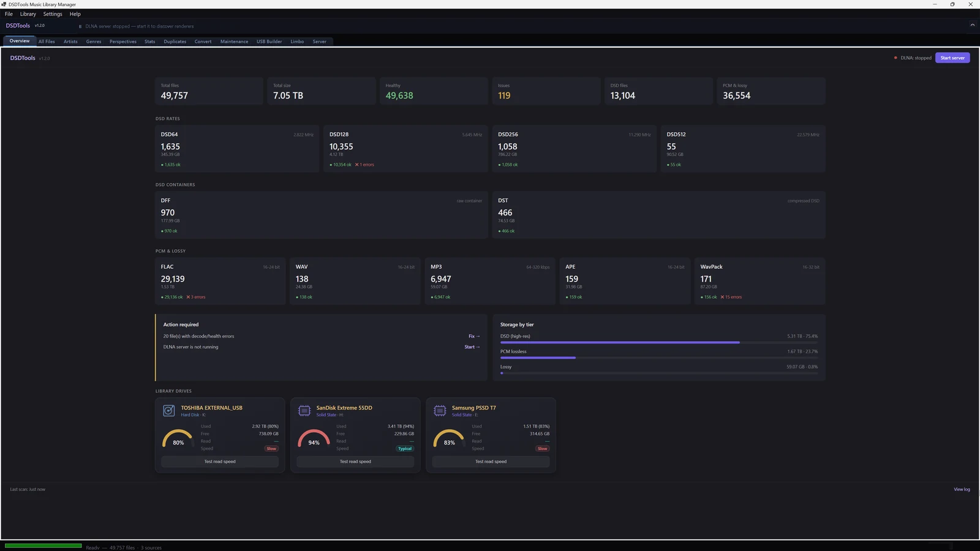
Task: Open the DST container card
Action: click(x=659, y=215)
